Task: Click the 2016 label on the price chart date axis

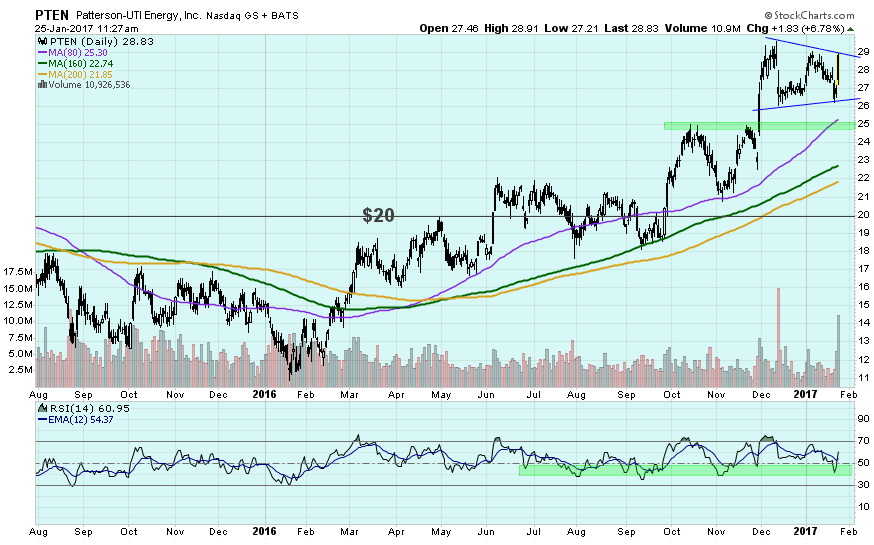Action: [x=264, y=394]
